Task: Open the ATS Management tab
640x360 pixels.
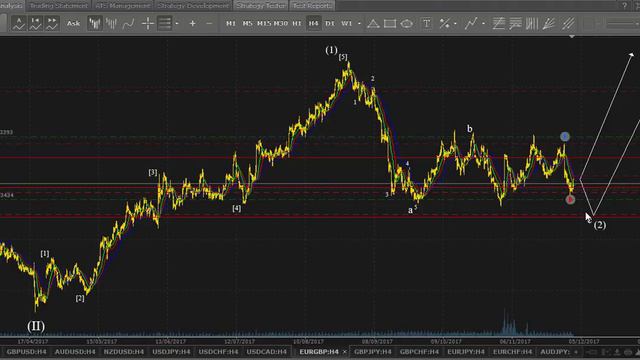Action: click(x=122, y=5)
